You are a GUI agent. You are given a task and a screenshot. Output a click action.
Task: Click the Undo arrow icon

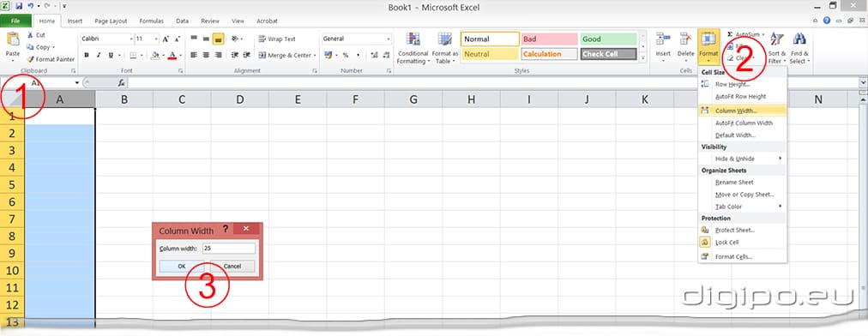[x=29, y=6]
